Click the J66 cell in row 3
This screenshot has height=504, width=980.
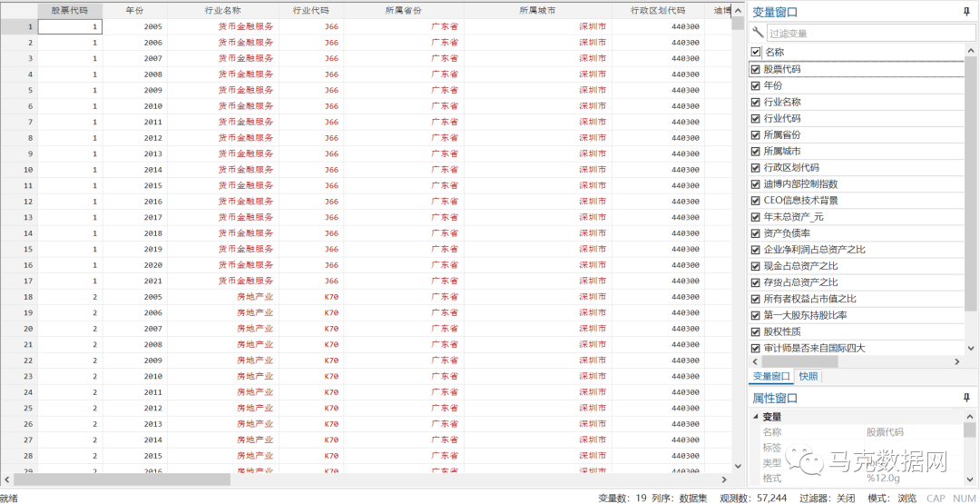point(311,58)
